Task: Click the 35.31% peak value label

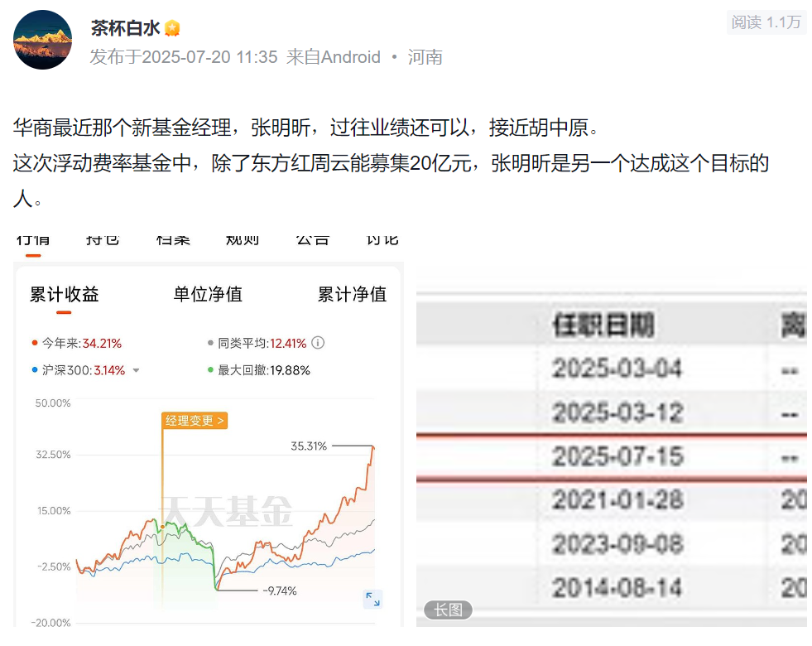Action: (309, 446)
